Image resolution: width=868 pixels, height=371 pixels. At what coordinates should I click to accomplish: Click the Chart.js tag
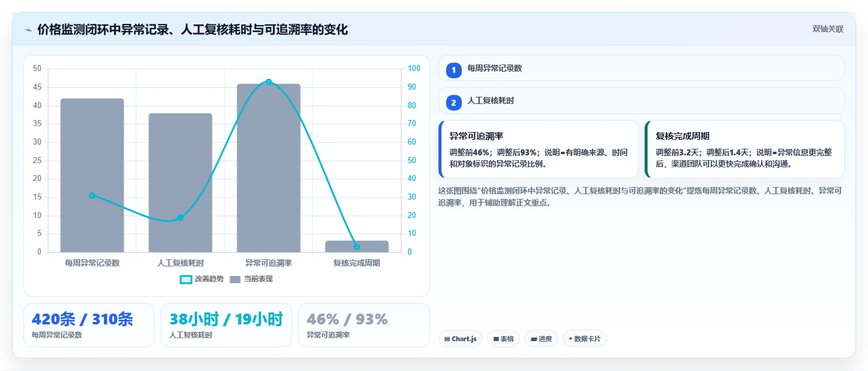[x=460, y=339]
